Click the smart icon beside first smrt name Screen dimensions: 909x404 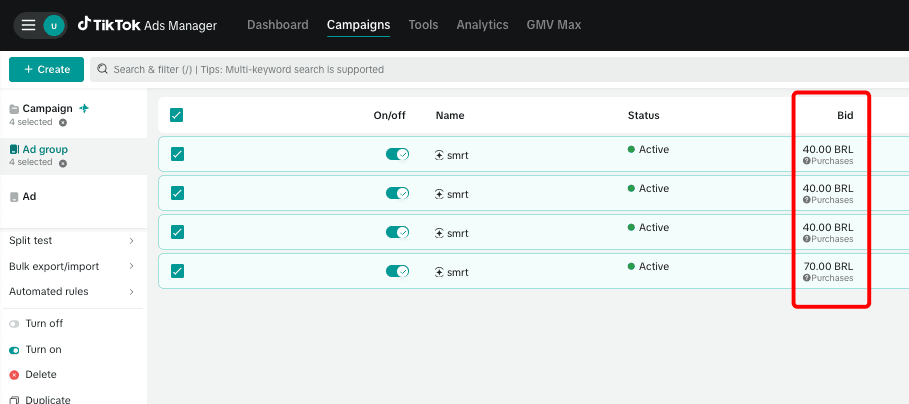pos(439,155)
